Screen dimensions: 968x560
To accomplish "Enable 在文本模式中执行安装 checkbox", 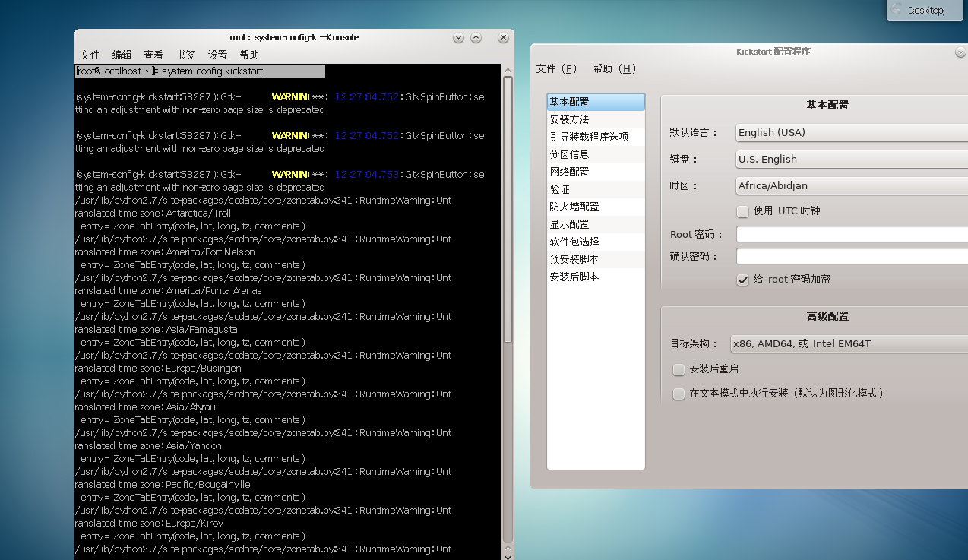I will click(679, 394).
